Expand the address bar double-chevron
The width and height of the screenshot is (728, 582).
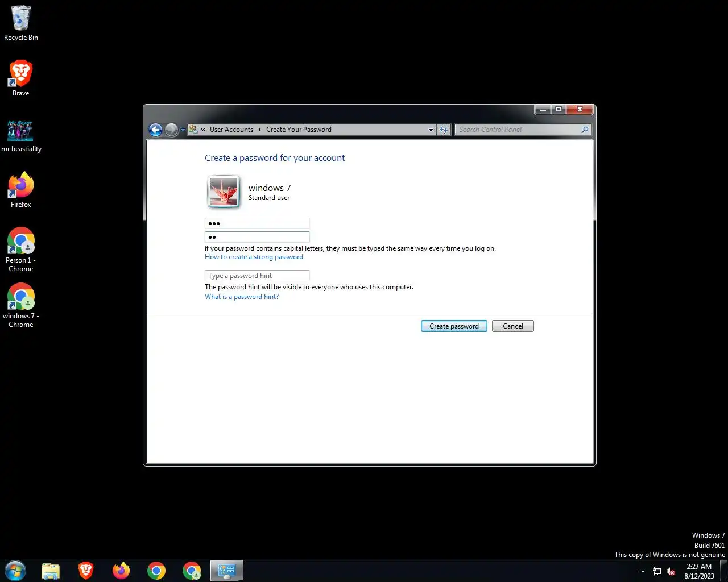203,130
